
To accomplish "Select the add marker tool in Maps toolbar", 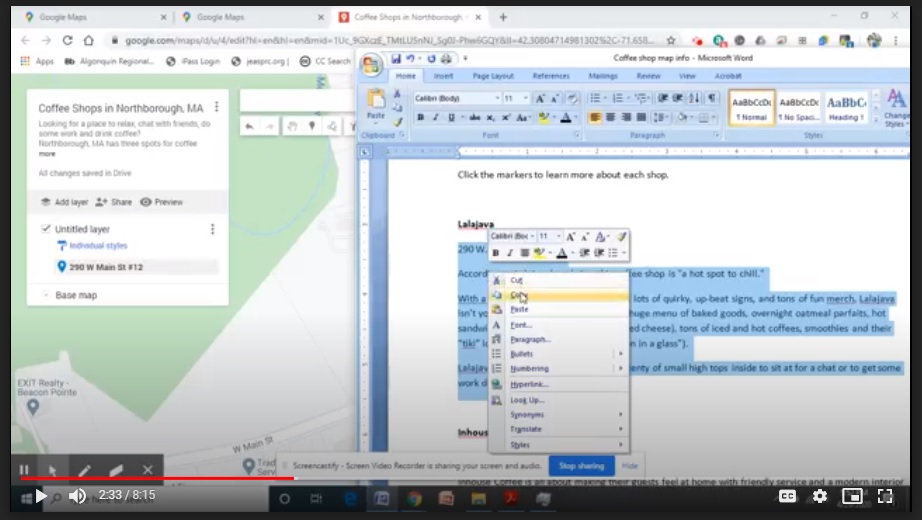I will point(311,126).
